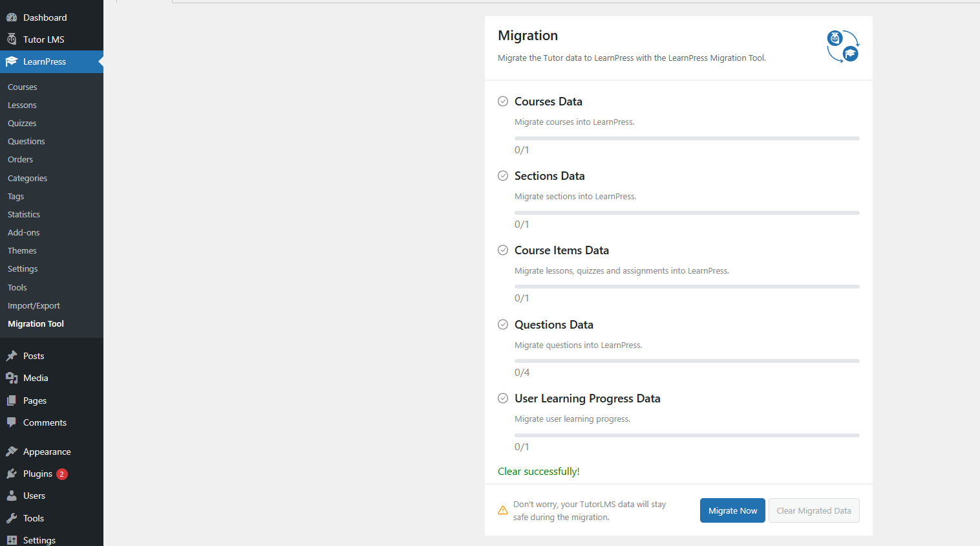Click the 'Clear successfully!' message
Image resolution: width=980 pixels, height=546 pixels.
[x=538, y=471]
